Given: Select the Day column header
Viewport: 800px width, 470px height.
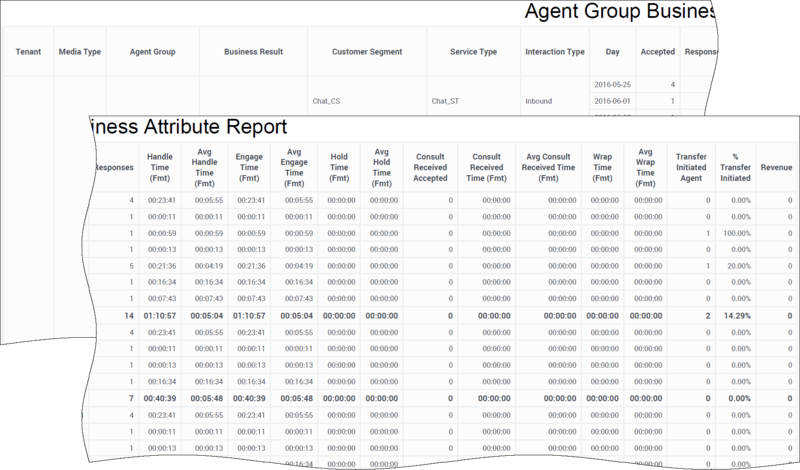Looking at the screenshot, I should coord(612,50).
